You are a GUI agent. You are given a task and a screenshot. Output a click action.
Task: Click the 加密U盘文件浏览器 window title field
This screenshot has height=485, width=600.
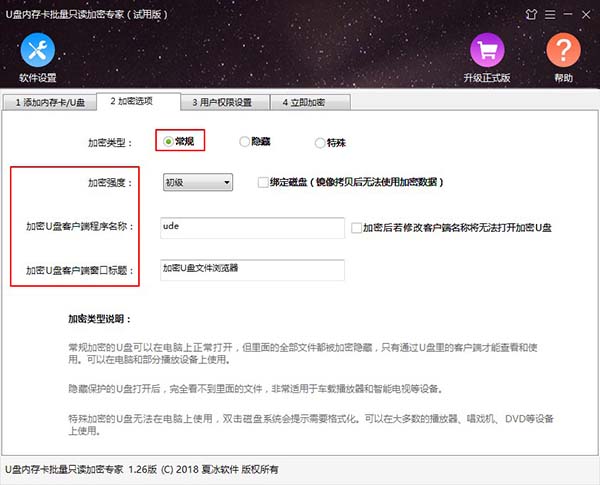[x=252, y=270]
